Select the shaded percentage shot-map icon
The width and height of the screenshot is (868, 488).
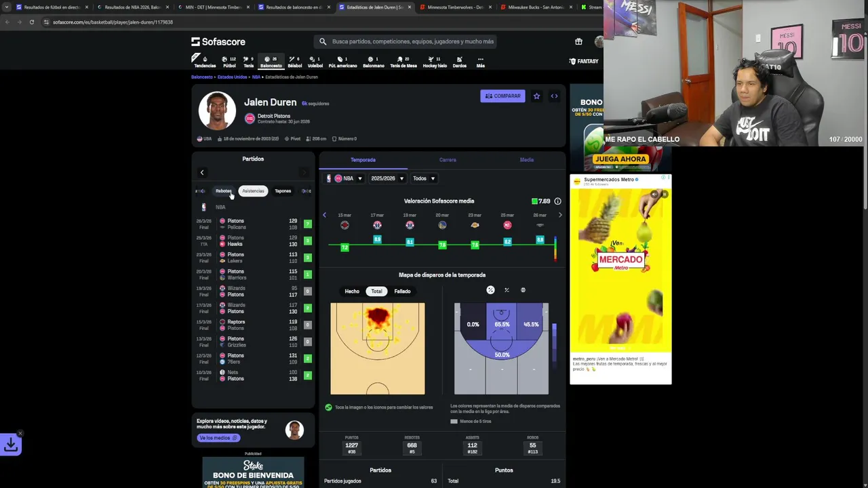click(x=490, y=290)
